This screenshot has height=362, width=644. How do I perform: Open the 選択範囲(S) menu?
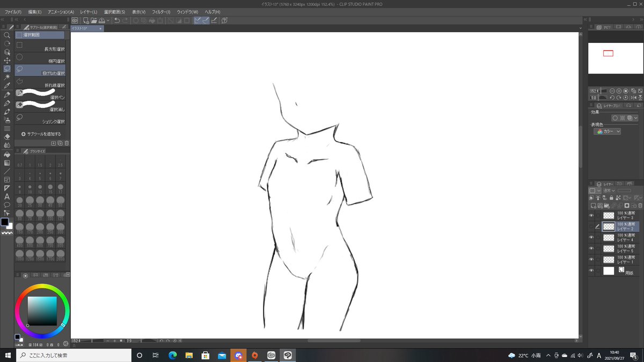click(114, 12)
